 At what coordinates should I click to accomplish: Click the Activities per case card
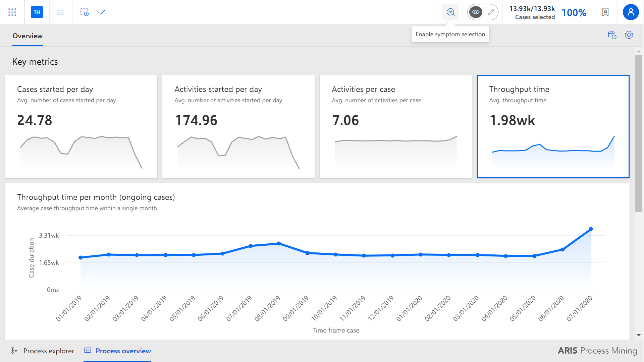pyautogui.click(x=396, y=126)
